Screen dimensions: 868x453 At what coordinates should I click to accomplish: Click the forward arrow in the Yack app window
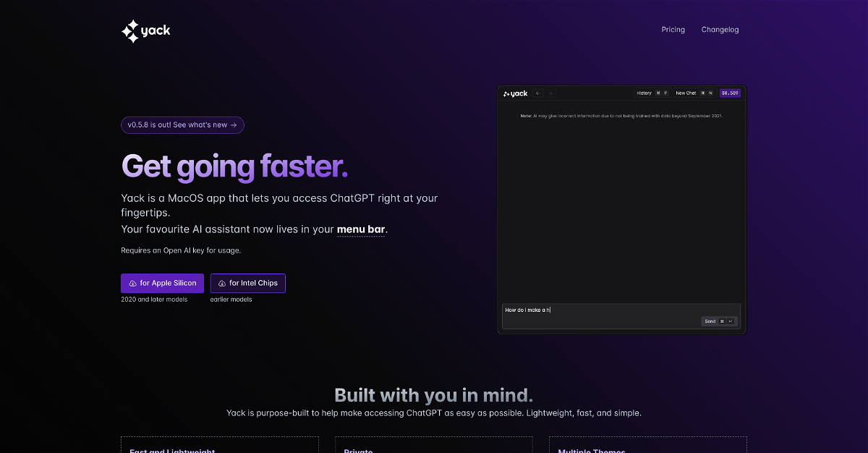[550, 93]
